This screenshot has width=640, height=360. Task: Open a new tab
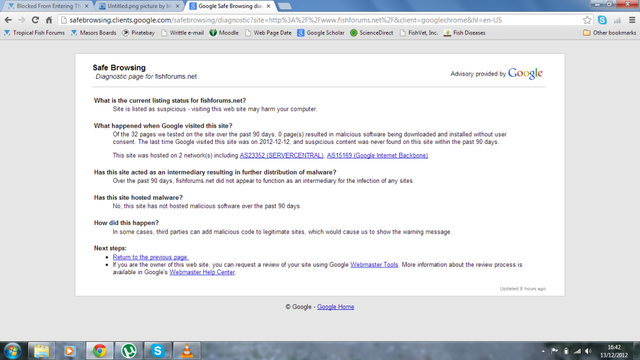(284, 6)
